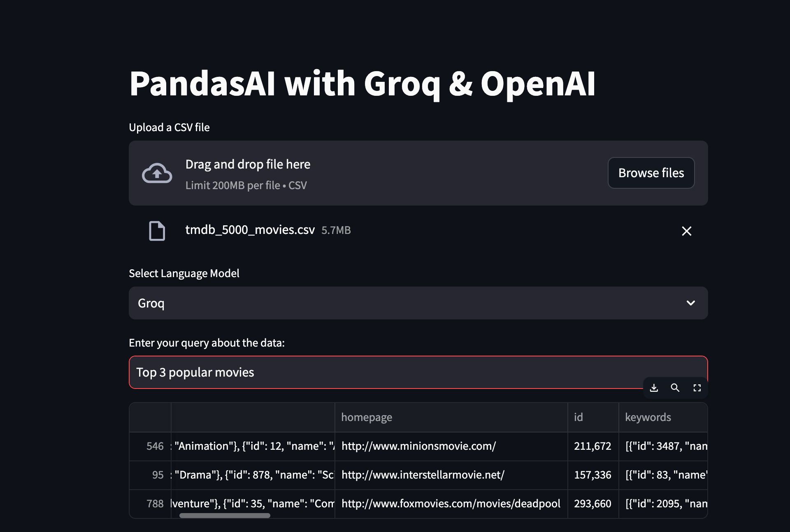Click the Browse files button
This screenshot has width=790, height=532.
point(651,173)
